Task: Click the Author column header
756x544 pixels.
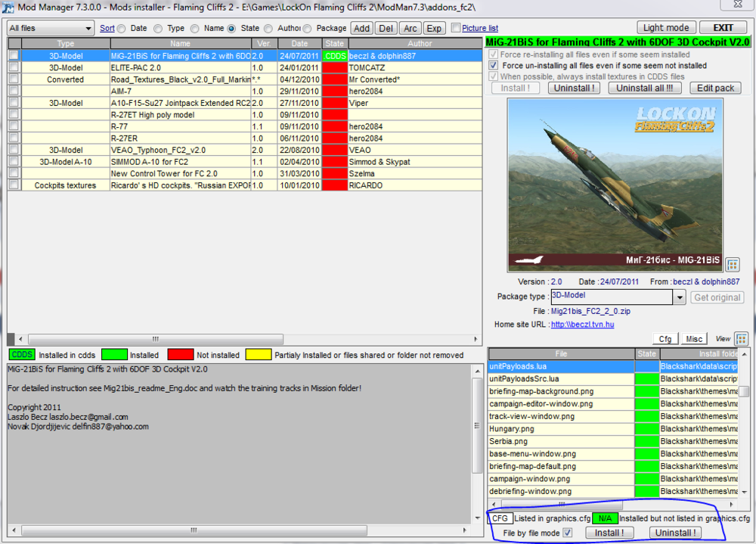Action: pyautogui.click(x=420, y=44)
